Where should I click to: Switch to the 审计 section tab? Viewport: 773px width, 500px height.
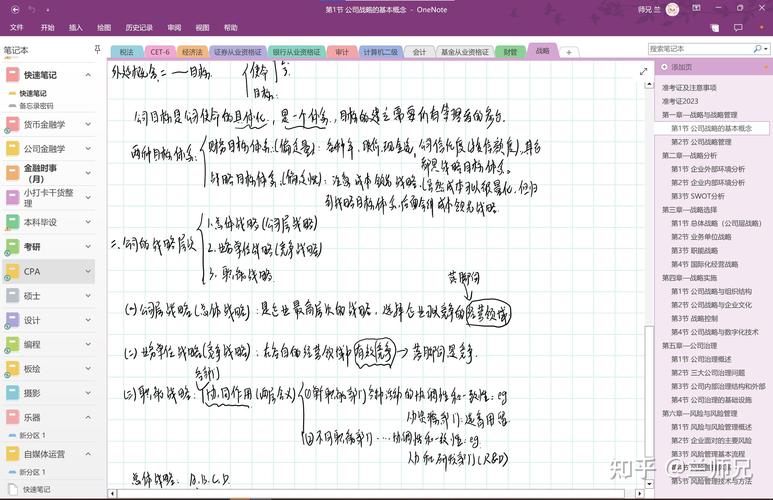342,52
